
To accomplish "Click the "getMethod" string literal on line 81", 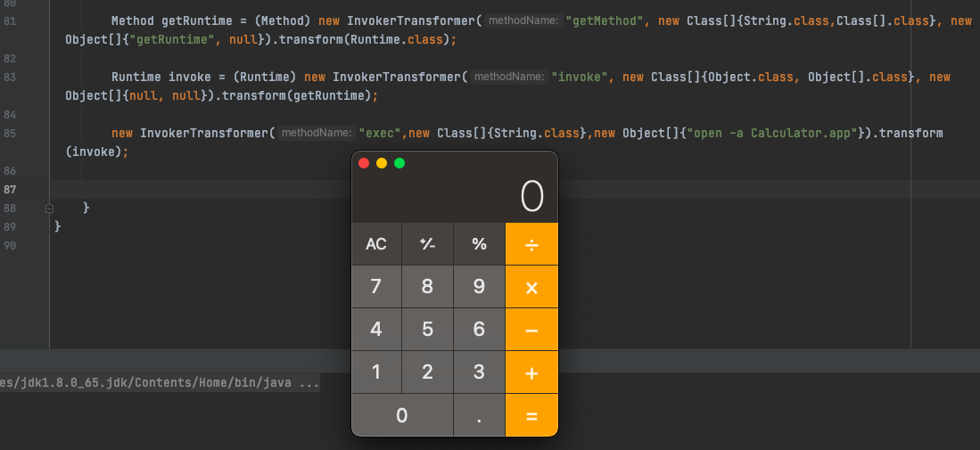I will pos(605,21).
